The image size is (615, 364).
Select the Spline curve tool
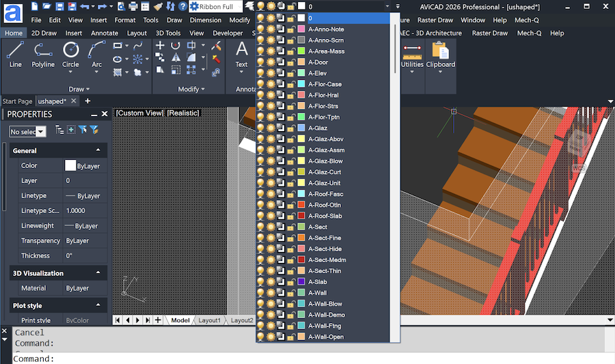pyautogui.click(x=137, y=46)
